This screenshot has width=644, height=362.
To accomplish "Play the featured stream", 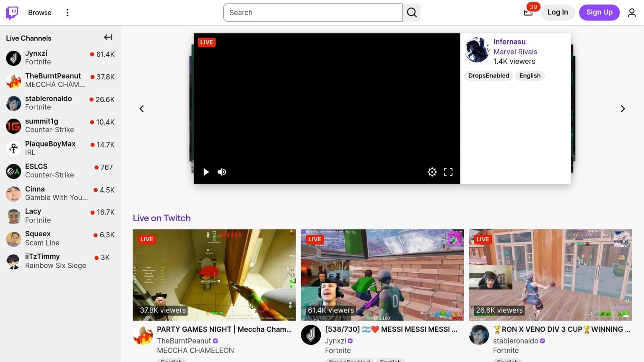I will tap(206, 172).
